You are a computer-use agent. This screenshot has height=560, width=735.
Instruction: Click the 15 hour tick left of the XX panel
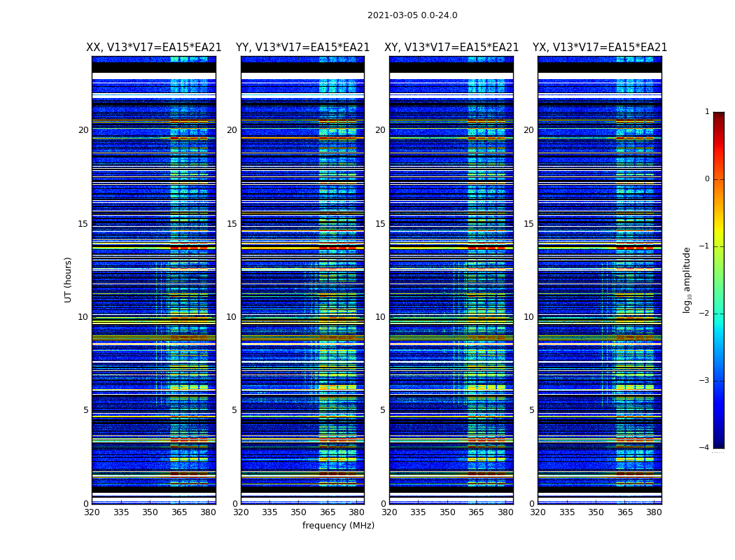pos(83,224)
